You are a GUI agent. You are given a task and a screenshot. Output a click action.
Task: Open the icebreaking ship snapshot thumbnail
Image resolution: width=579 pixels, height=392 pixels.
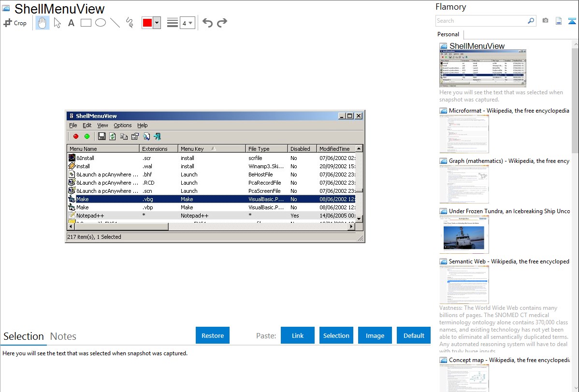click(464, 234)
